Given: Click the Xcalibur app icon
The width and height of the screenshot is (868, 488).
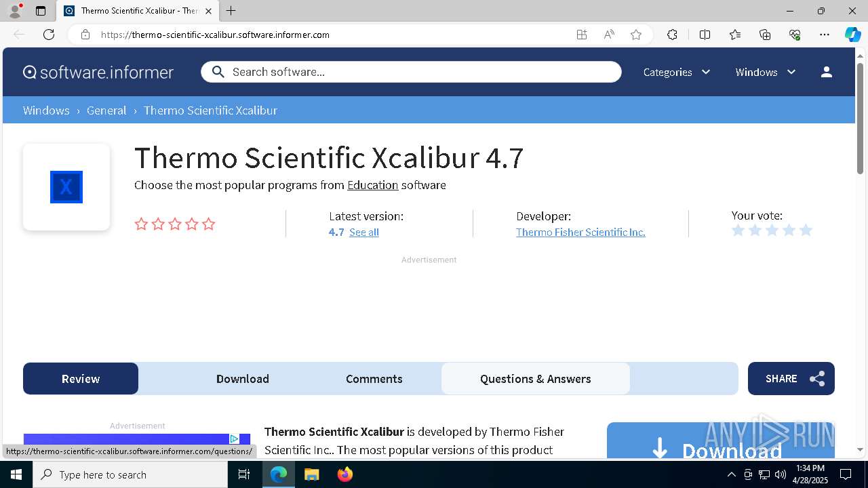Looking at the screenshot, I should point(66,187).
